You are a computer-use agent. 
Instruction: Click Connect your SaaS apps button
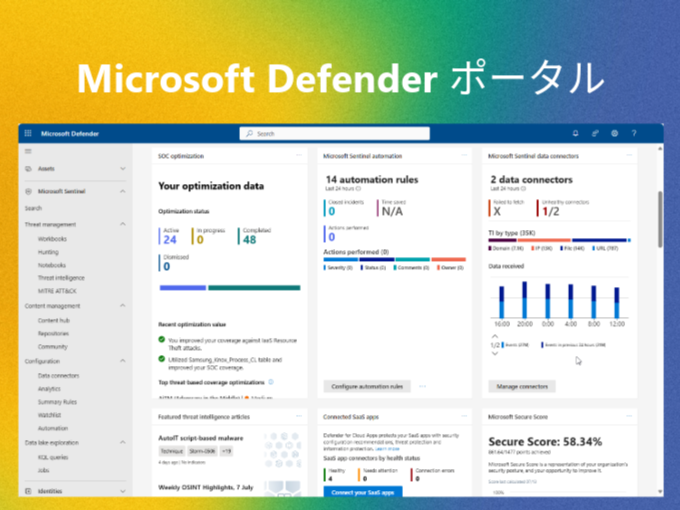point(363,492)
